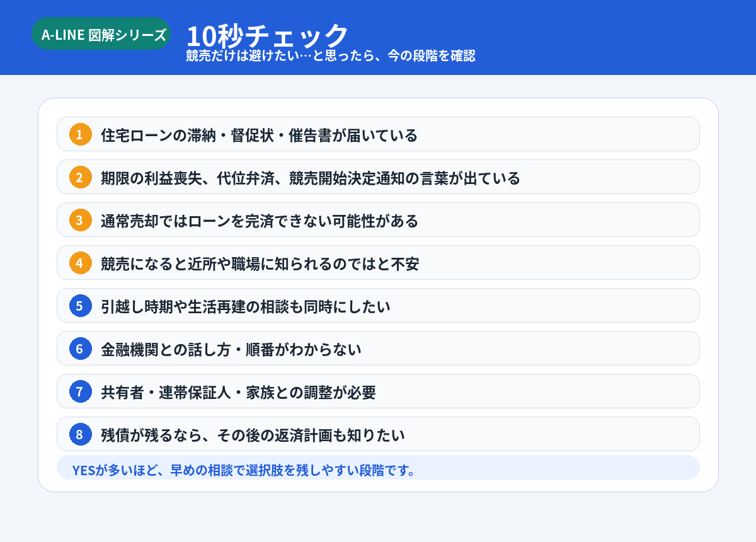Click the orange number 4 circle

[79, 263]
